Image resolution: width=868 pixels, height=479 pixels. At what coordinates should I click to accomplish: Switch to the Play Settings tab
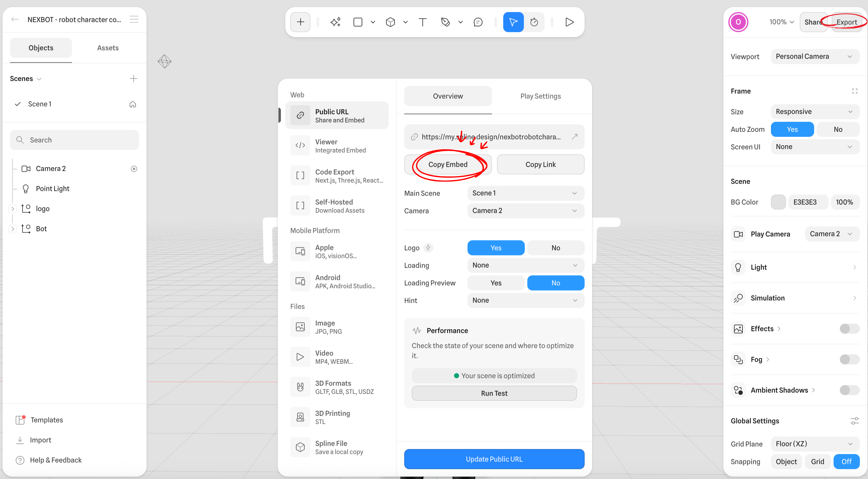[x=540, y=96]
